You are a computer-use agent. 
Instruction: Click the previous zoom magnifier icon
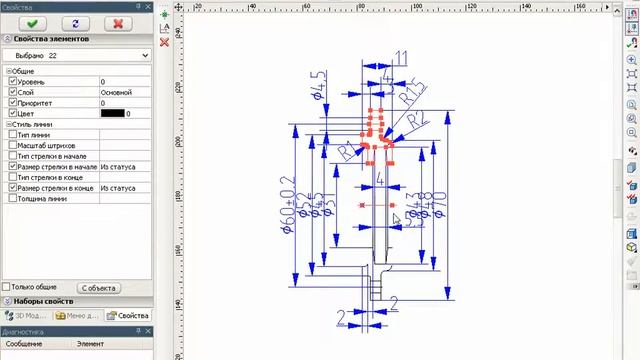coord(632,119)
